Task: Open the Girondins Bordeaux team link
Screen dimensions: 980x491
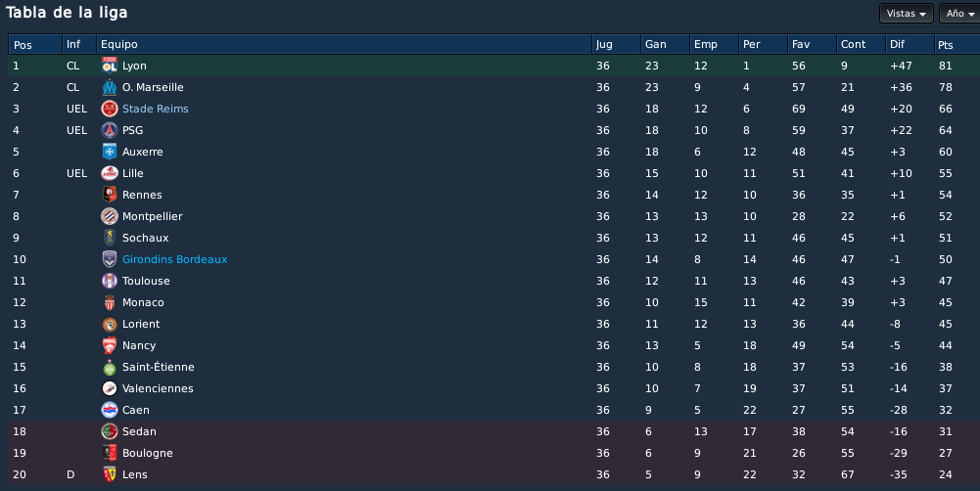Action: (x=174, y=259)
